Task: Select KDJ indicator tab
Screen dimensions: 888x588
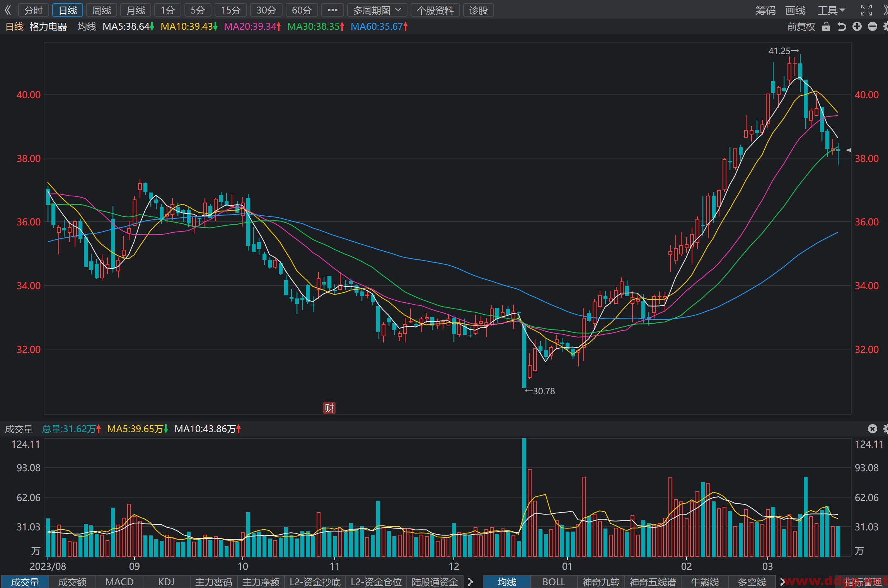Action: click(x=166, y=582)
